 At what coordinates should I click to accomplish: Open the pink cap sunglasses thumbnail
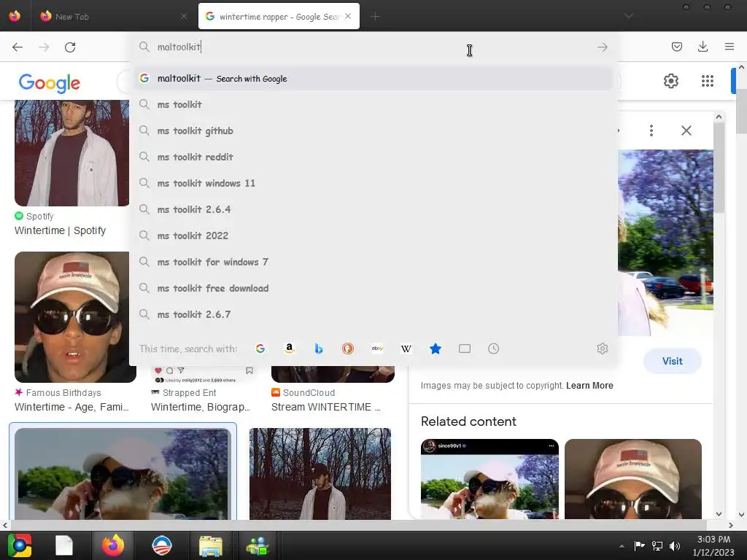click(75, 317)
